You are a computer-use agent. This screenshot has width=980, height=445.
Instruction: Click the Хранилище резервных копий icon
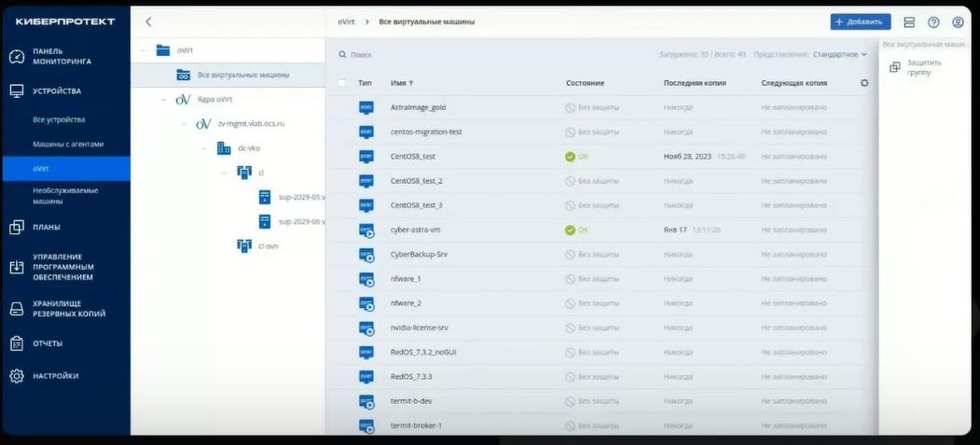16,308
